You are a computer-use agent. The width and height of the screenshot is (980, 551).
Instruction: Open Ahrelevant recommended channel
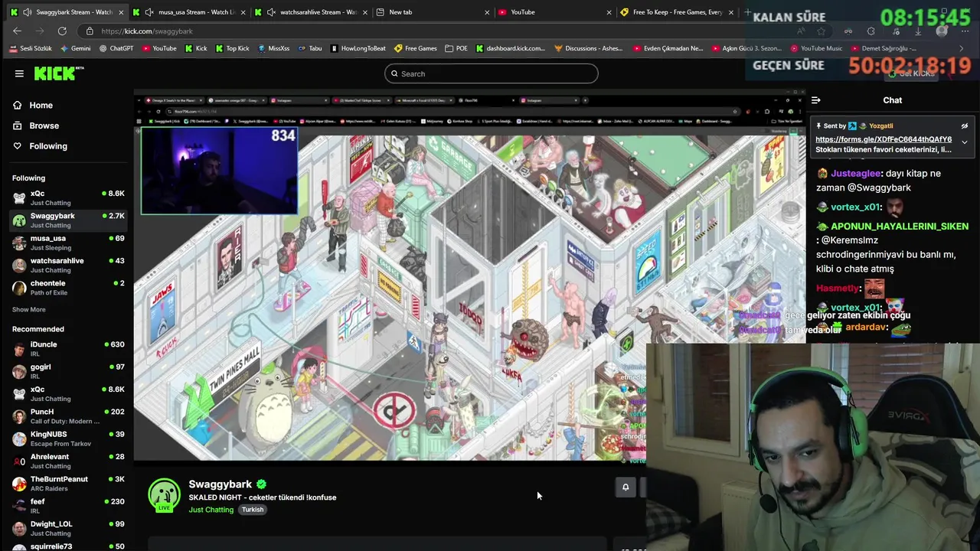(x=67, y=461)
